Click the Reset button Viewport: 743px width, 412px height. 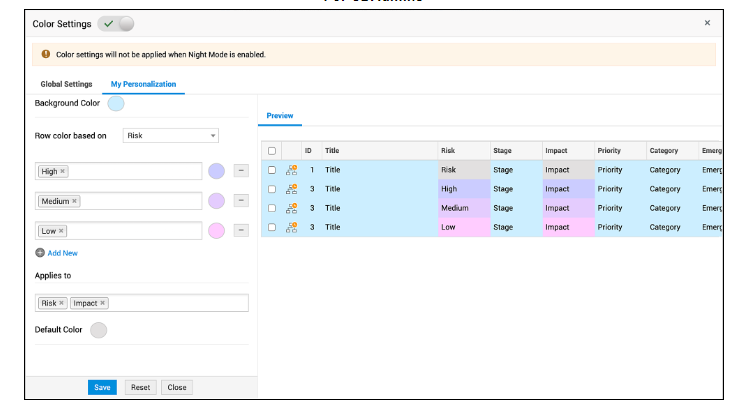[x=140, y=387]
